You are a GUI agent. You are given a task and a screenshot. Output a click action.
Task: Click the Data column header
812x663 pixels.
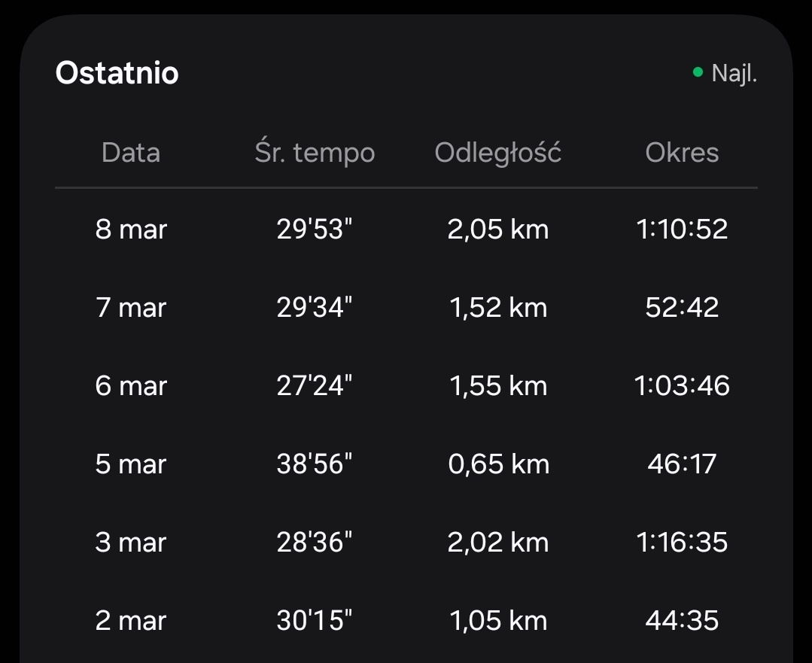click(x=131, y=153)
